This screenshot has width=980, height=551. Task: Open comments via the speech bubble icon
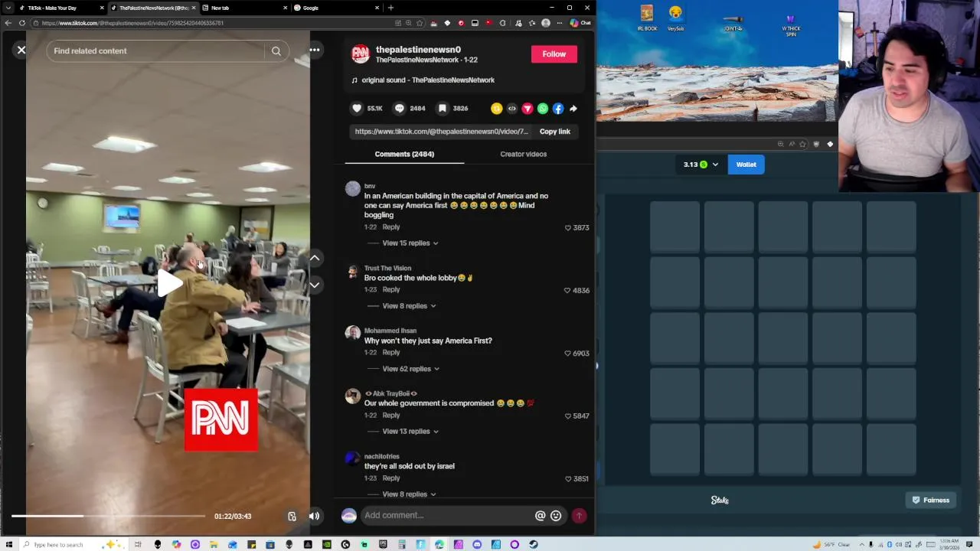[x=399, y=108]
